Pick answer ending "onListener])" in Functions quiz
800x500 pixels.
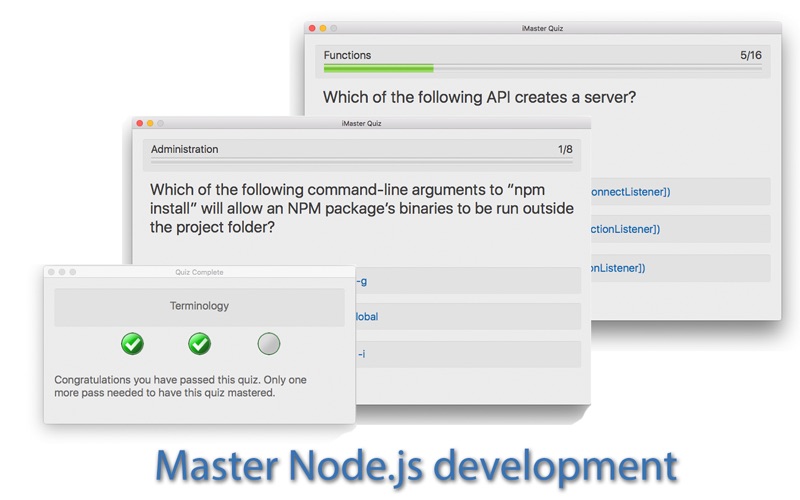click(x=681, y=268)
